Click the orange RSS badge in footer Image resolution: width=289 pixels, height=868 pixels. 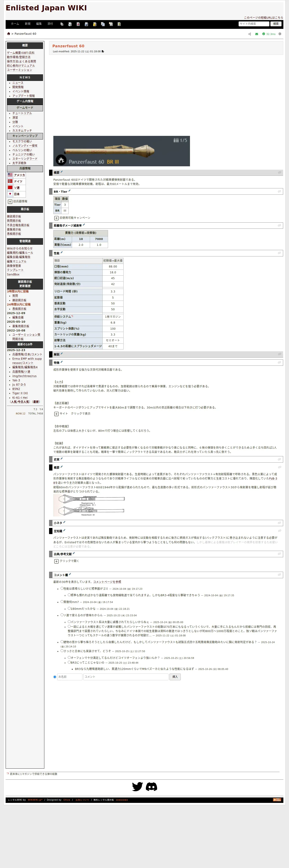(277, 799)
